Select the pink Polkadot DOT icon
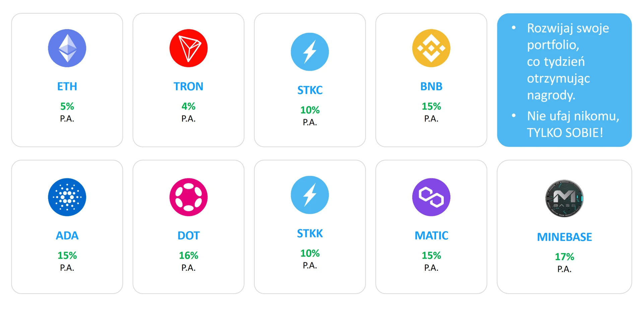Screen dimensions: 644x309 pos(189,197)
